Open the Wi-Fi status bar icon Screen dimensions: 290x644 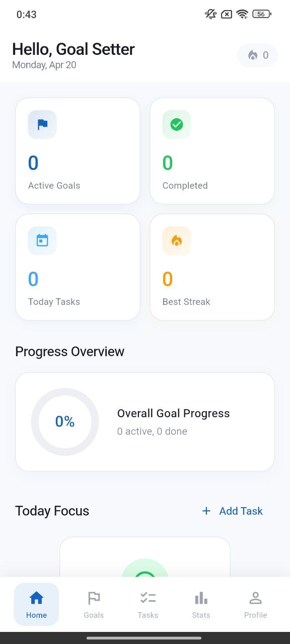[x=242, y=14]
